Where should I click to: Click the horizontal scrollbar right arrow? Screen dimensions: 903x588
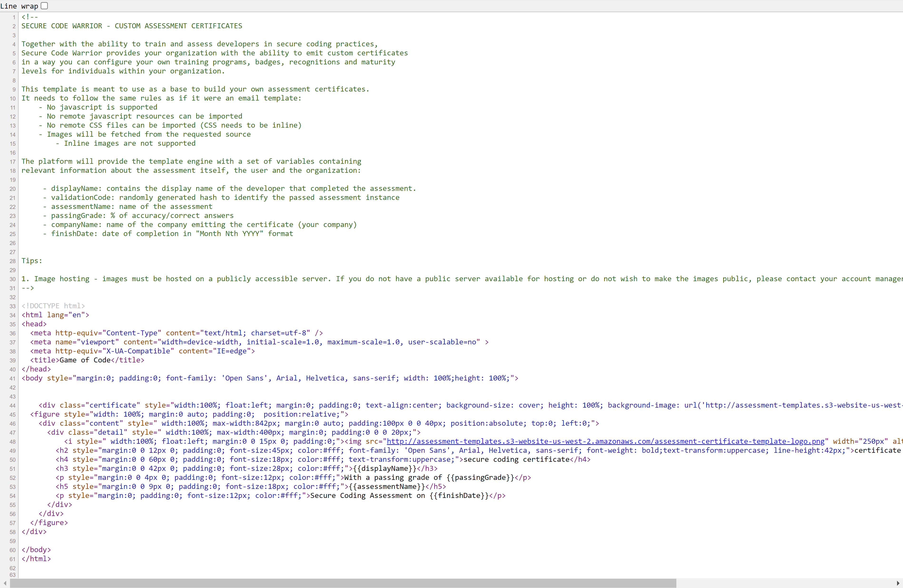pos(898,583)
